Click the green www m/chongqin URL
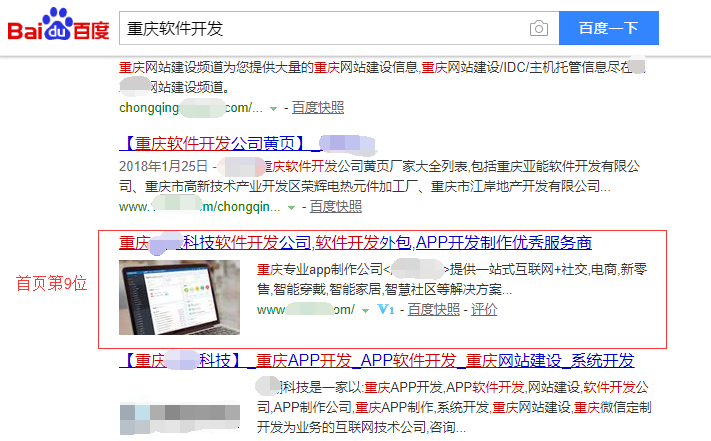711x441 pixels. point(200,207)
